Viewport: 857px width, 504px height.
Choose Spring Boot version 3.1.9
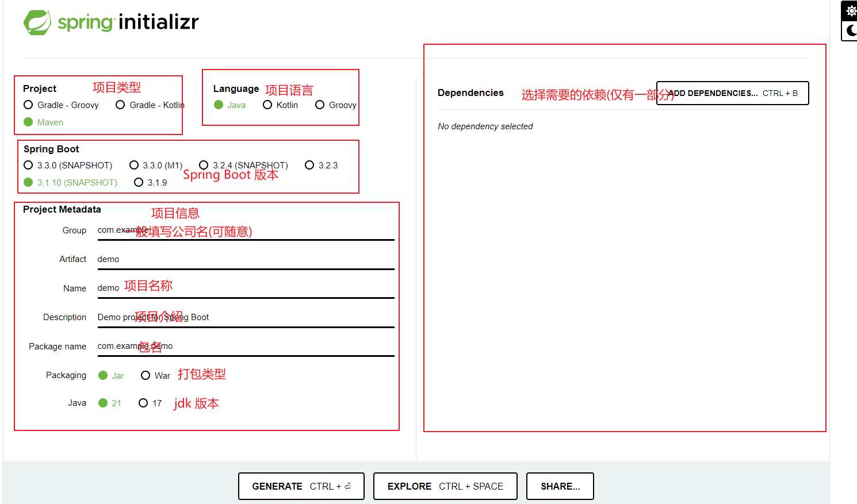click(139, 182)
